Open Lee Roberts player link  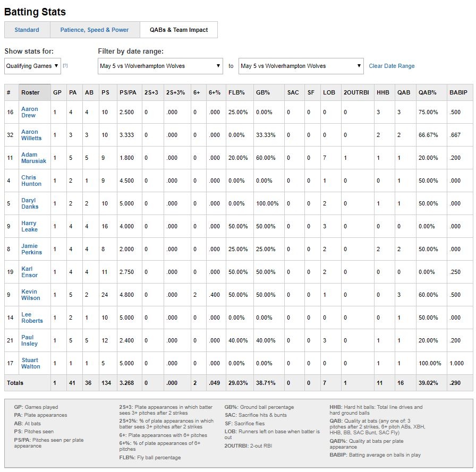pos(32,317)
